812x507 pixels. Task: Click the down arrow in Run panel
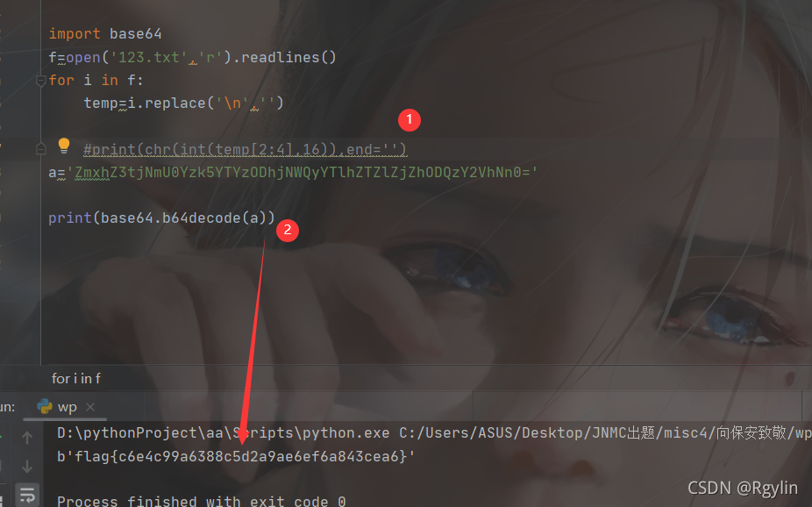(27, 467)
